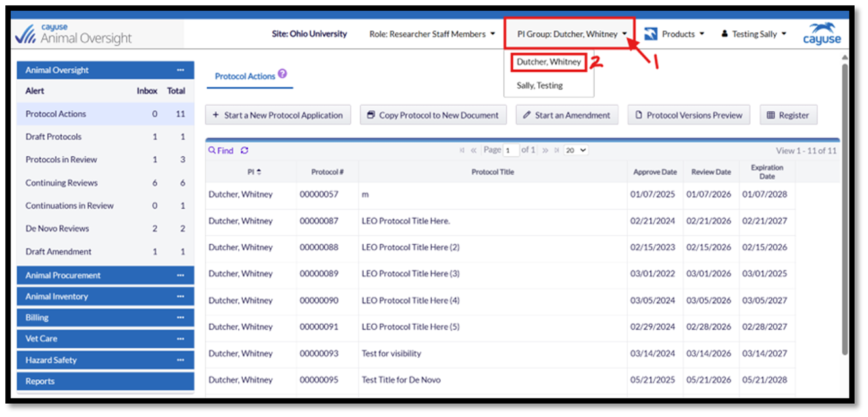Jump to the last page of the grid

556,150
